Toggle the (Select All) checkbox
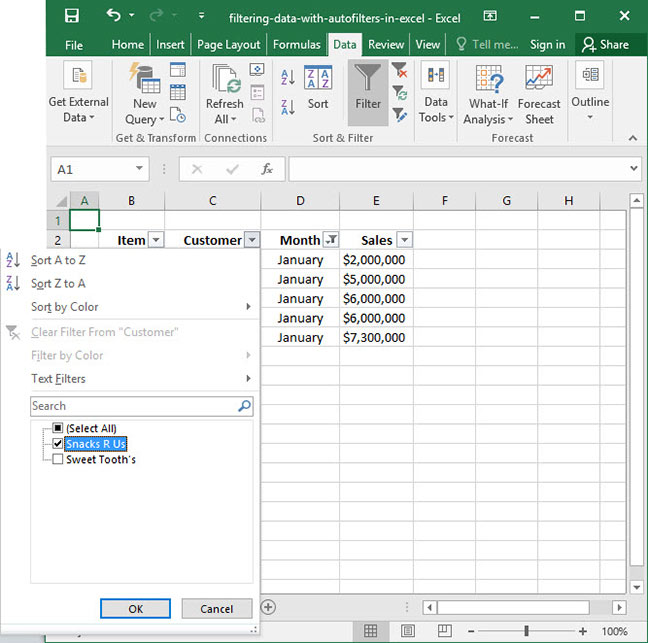Viewport: 648px width, 643px height. pyautogui.click(x=58, y=428)
